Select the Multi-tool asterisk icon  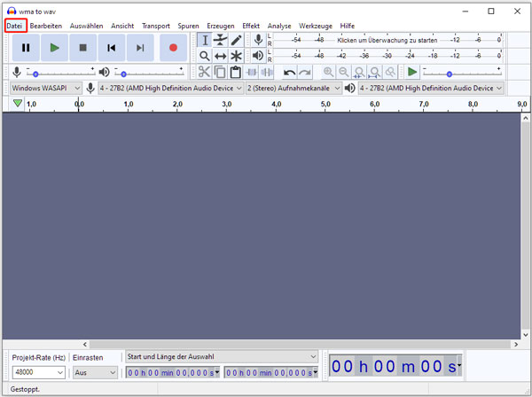[x=236, y=56]
